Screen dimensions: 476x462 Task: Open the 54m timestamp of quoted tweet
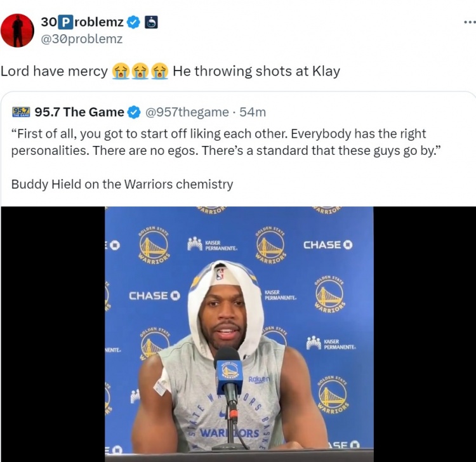click(253, 112)
